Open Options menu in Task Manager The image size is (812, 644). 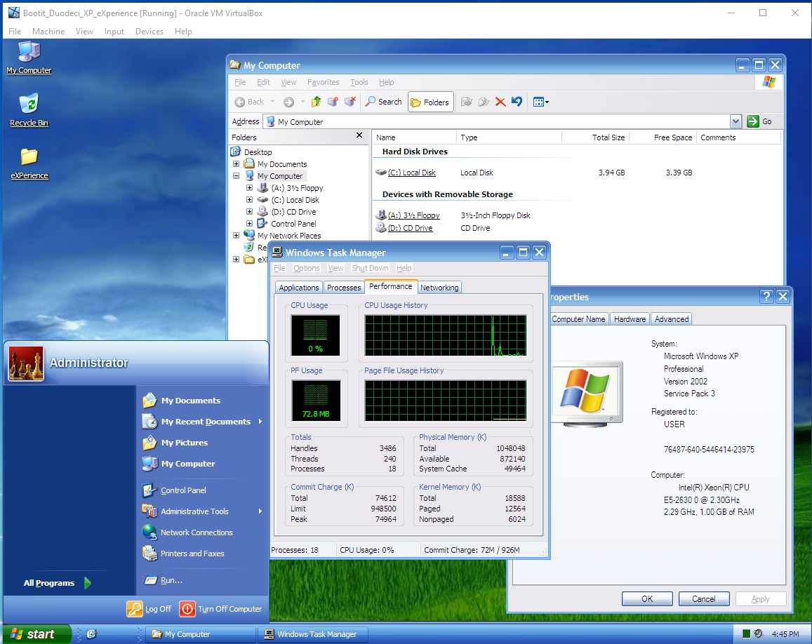(x=307, y=268)
